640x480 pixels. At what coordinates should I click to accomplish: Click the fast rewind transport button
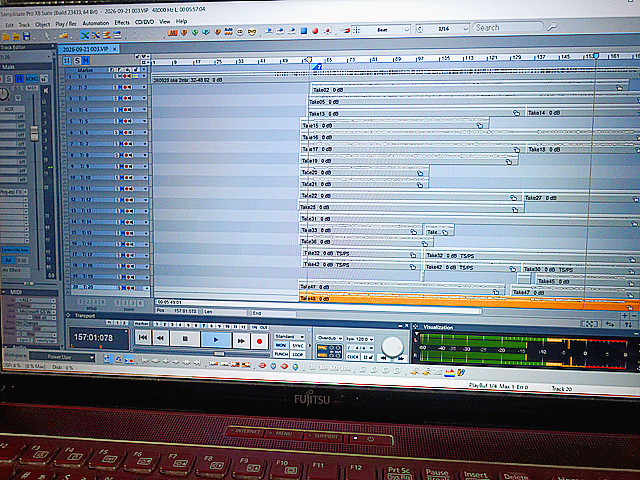[x=161, y=338]
